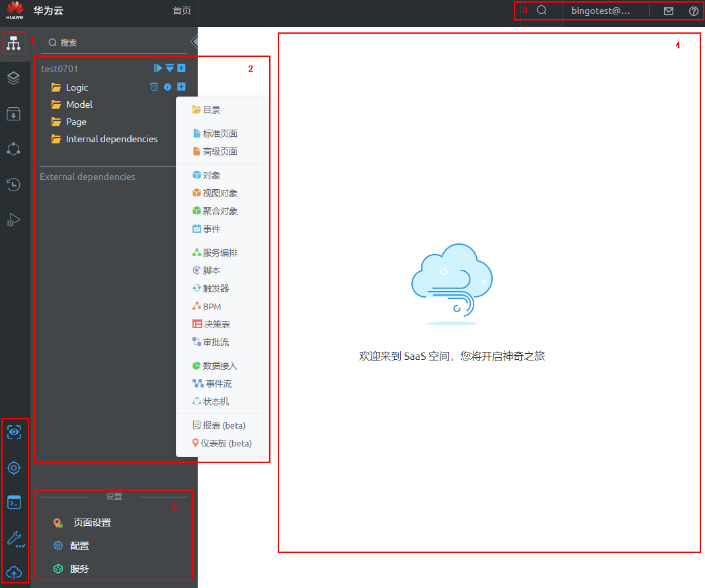This screenshot has height=588, width=705.
Task: Open 服务 in settings section
Action: [71, 569]
